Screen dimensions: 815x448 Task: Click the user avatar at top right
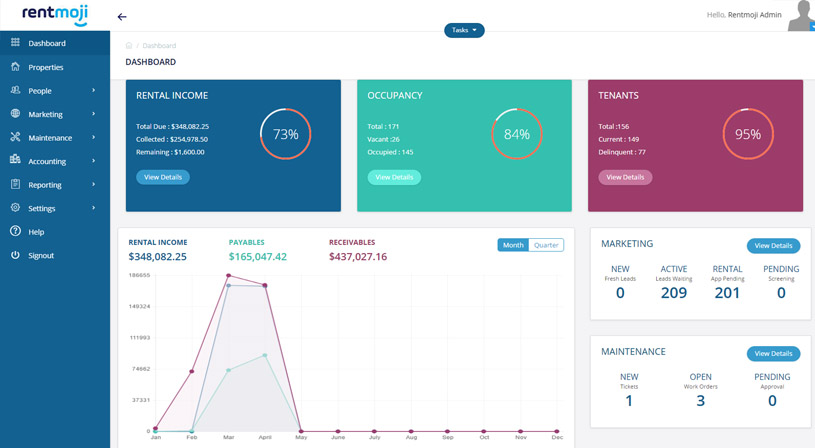pyautogui.click(x=800, y=16)
